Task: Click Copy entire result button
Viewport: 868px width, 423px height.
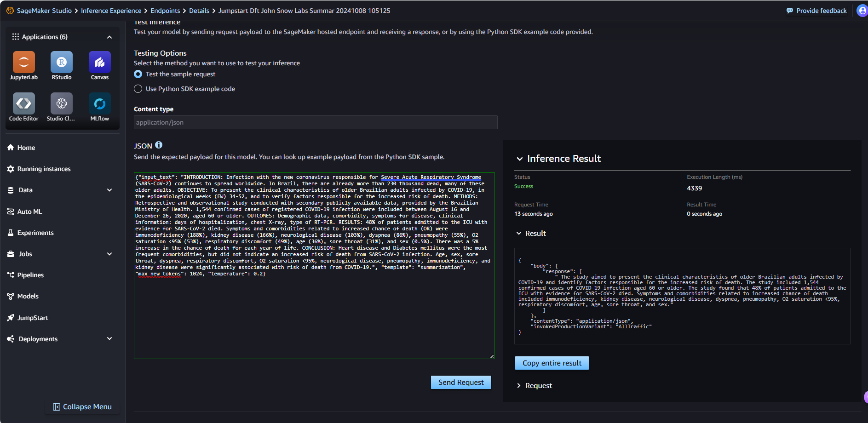Action: [552, 363]
